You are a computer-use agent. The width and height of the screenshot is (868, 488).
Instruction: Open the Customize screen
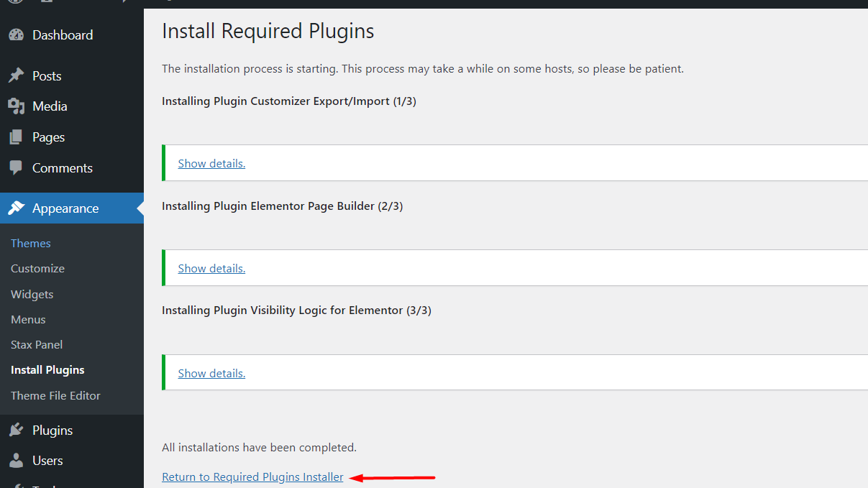coord(37,268)
